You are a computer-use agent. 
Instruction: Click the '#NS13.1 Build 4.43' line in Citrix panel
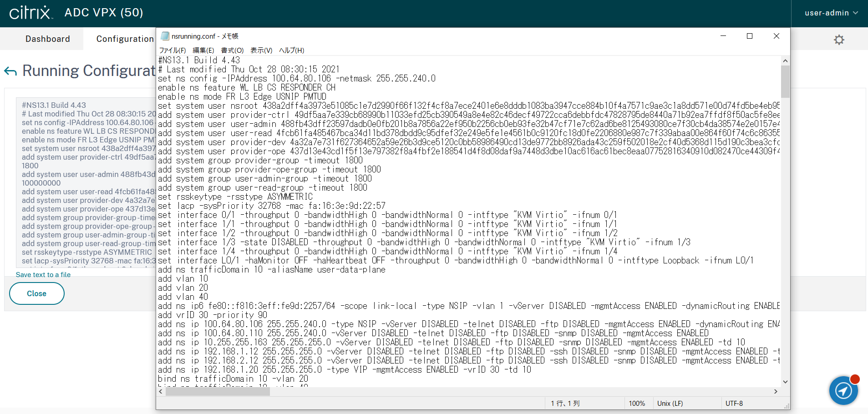tap(54, 105)
